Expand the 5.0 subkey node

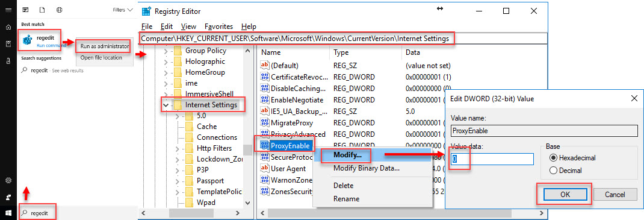(x=178, y=116)
